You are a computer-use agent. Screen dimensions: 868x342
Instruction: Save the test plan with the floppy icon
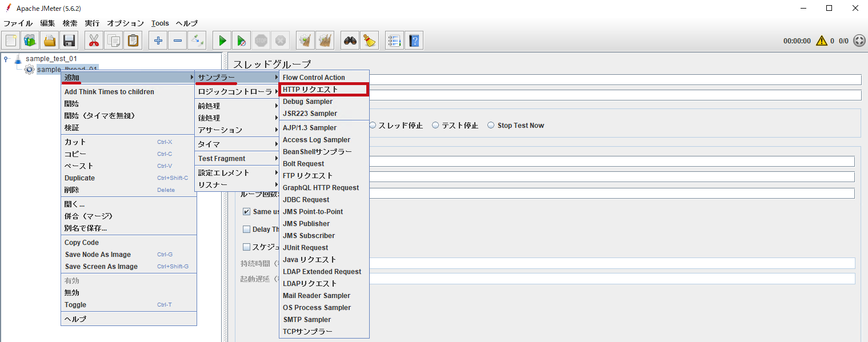[69, 41]
